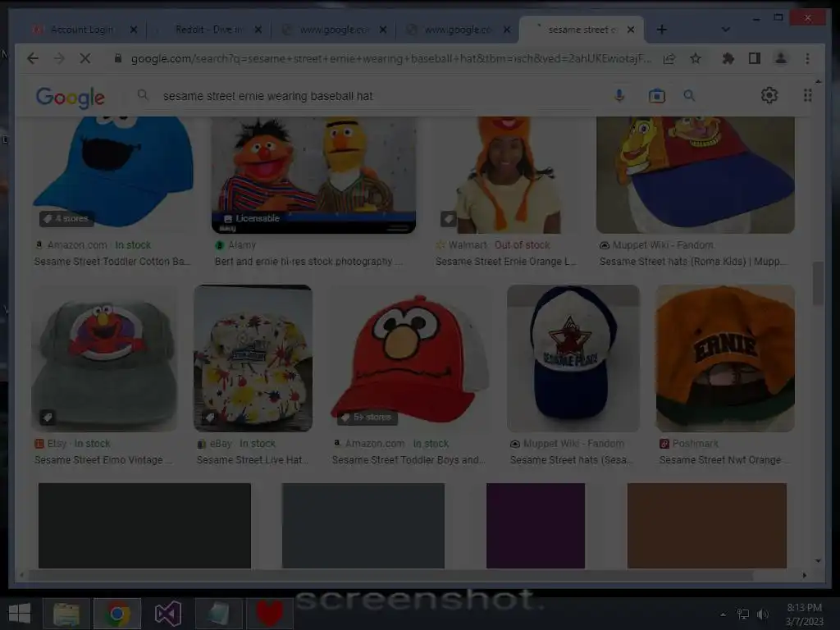Click the browser forward arrow
840x630 pixels.
(59, 58)
